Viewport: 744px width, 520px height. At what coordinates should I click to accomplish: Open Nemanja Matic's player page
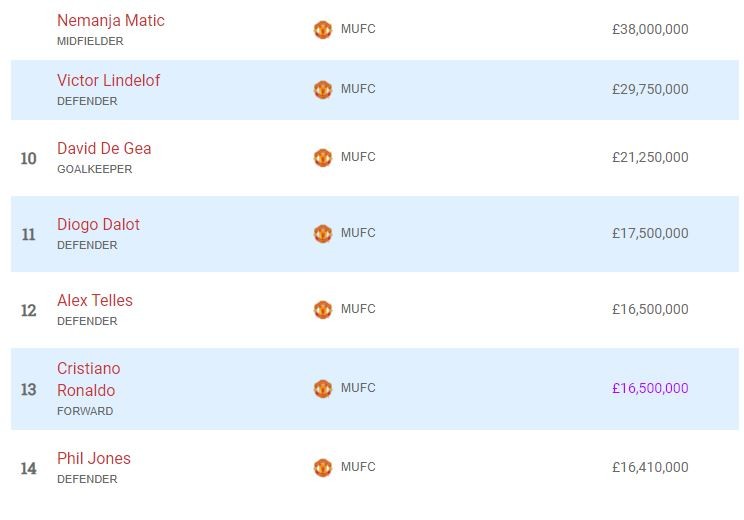[x=110, y=21]
